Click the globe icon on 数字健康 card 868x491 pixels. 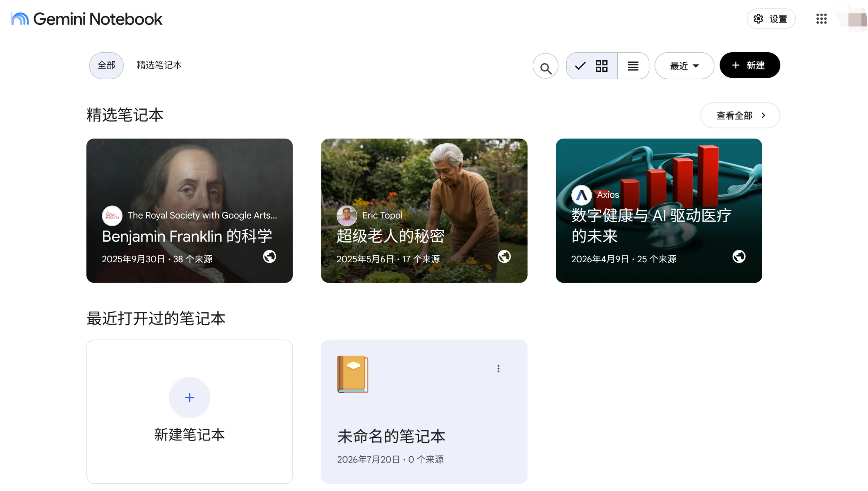click(x=739, y=257)
